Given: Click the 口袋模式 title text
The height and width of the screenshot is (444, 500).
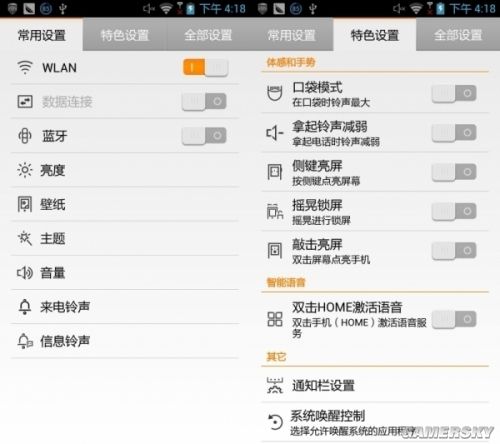Looking at the screenshot, I should (317, 87).
